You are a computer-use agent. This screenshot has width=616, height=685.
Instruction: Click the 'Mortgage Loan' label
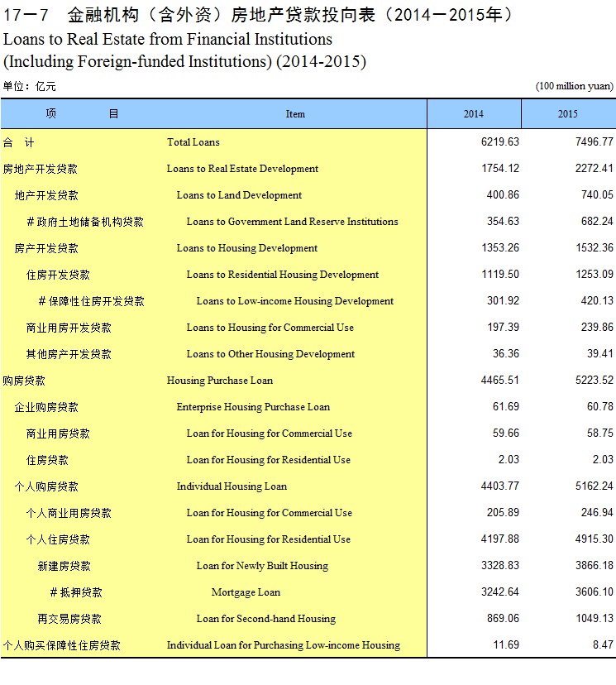tap(246, 592)
